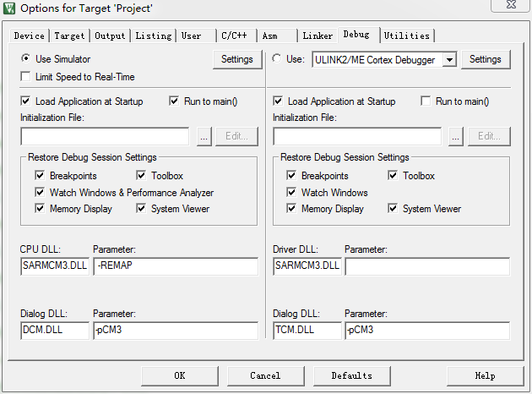532x394 pixels.
Task: Open simulator Settings button
Action: click(237, 59)
